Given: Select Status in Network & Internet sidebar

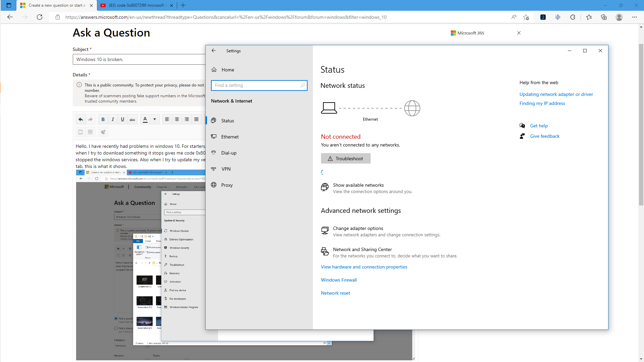Looking at the screenshot, I should 259,121.
